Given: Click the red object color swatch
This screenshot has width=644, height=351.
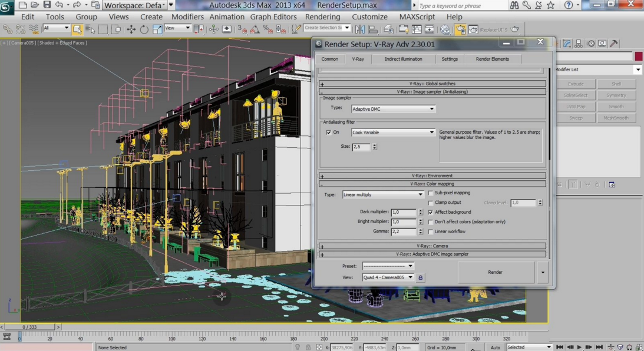Looking at the screenshot, I should [x=638, y=57].
